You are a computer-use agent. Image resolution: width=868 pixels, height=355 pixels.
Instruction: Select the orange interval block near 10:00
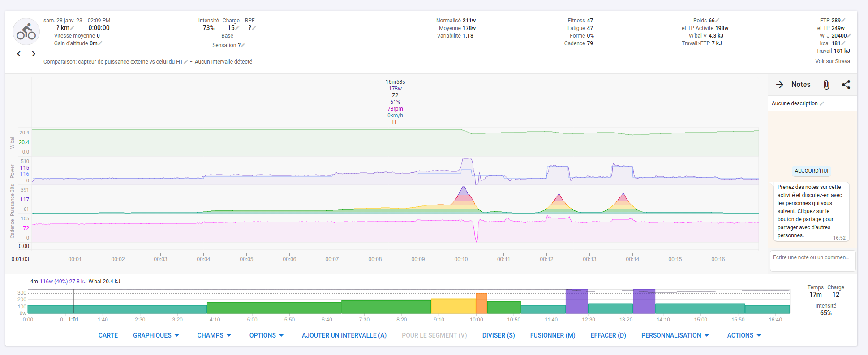pos(481,303)
